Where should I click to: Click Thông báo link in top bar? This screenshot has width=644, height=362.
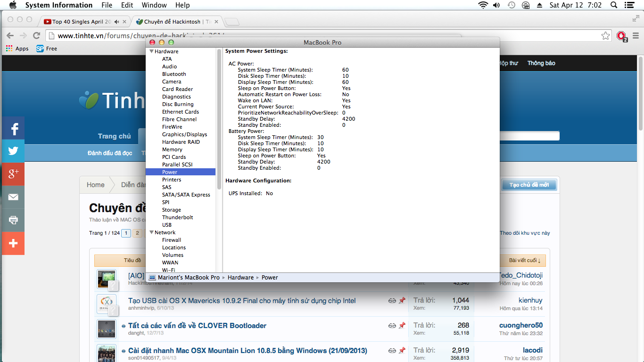(541, 63)
